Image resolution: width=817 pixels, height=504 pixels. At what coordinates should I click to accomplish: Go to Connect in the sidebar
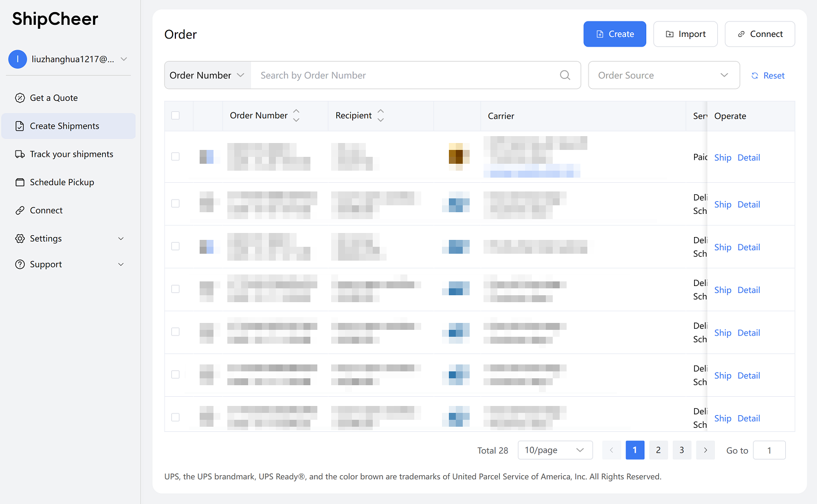click(x=46, y=210)
